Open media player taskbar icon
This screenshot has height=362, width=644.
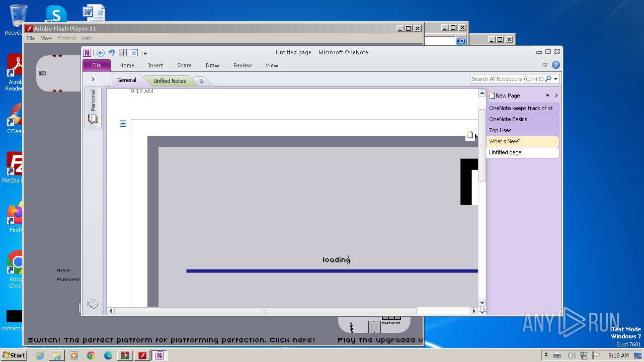74,355
